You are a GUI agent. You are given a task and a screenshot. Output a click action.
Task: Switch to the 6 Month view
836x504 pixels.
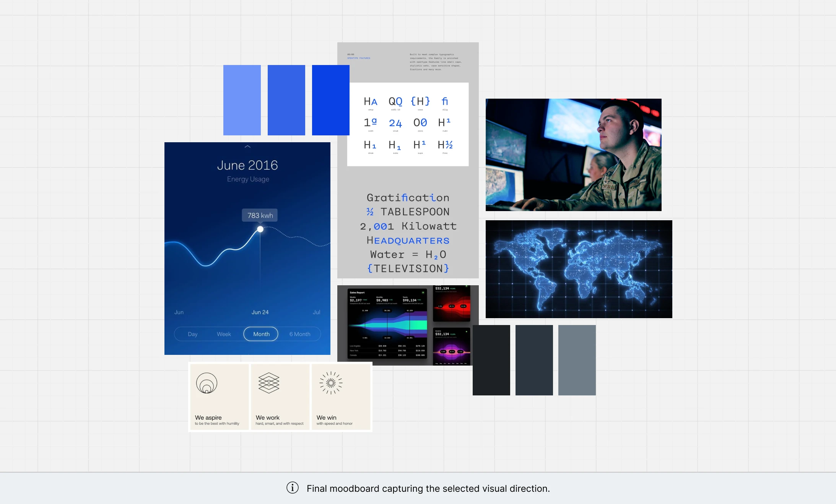pyautogui.click(x=299, y=334)
